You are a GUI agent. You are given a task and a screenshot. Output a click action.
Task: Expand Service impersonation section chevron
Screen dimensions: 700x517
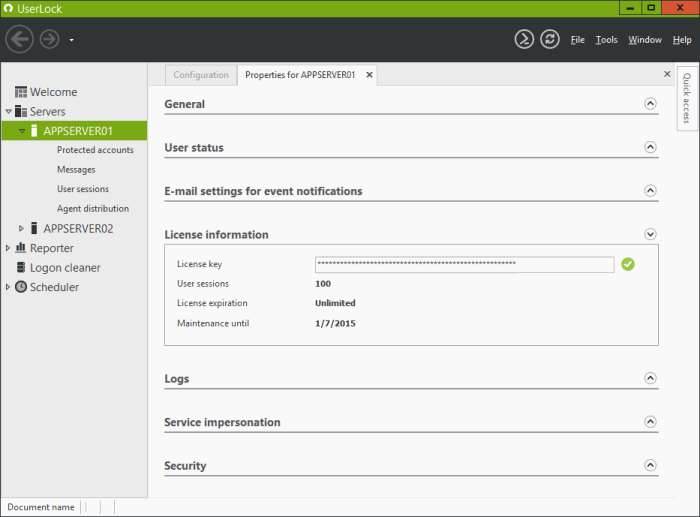(x=650, y=421)
